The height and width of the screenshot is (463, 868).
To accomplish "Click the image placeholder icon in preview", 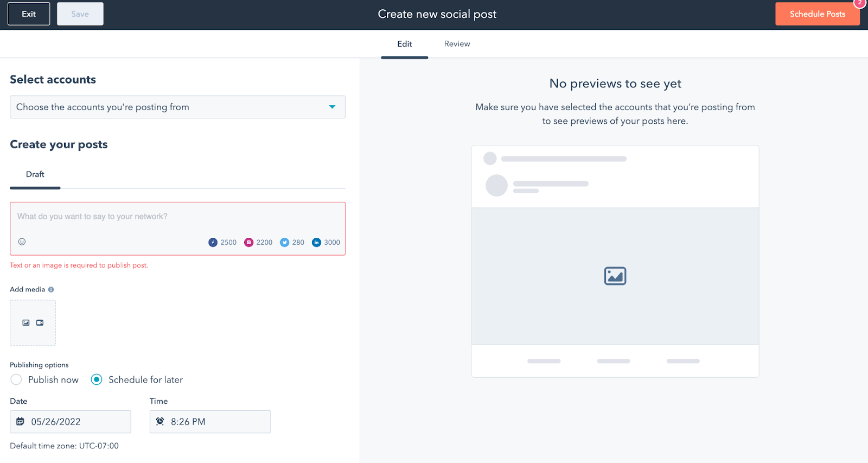I will click(x=615, y=276).
